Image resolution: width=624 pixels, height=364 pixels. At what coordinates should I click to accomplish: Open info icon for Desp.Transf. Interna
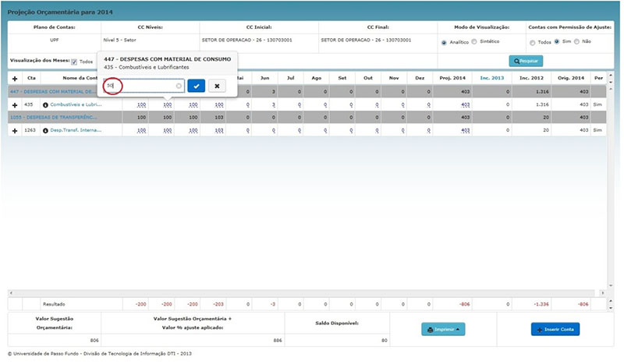coord(45,130)
